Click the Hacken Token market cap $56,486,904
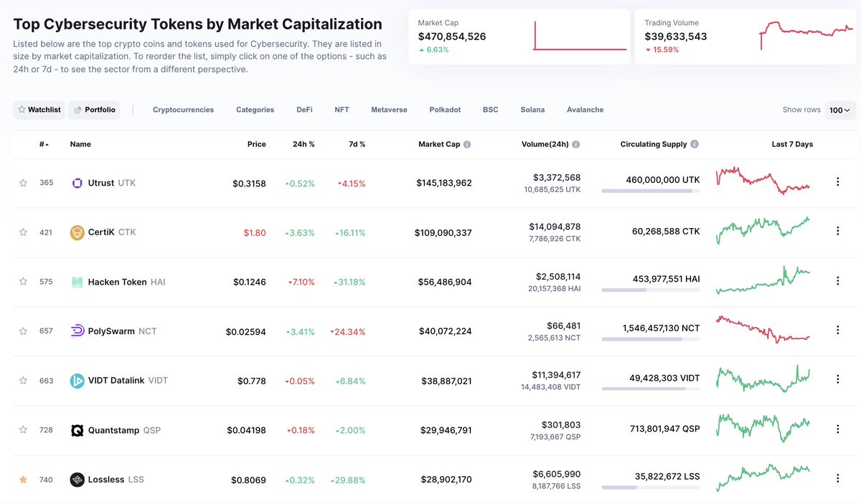 tap(445, 282)
